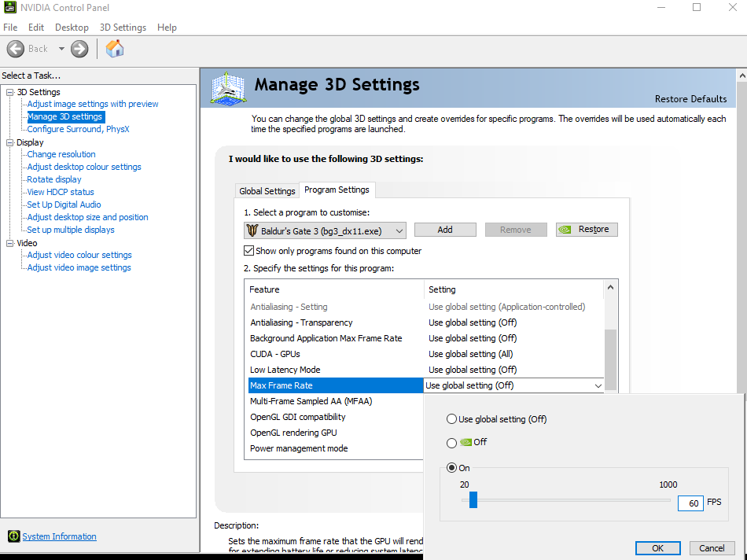Click the FPS value input field
The width and height of the screenshot is (747, 560).
click(x=690, y=503)
